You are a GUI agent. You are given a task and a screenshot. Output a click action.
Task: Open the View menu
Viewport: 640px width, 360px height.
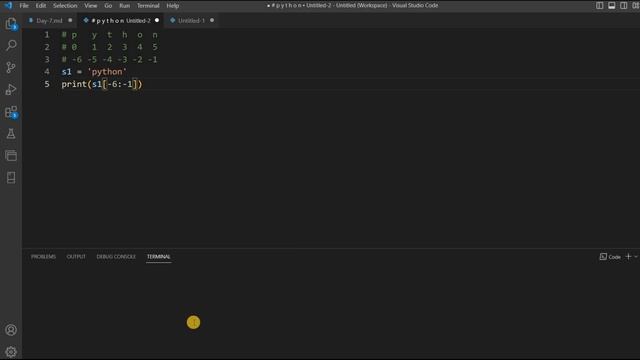click(x=91, y=6)
